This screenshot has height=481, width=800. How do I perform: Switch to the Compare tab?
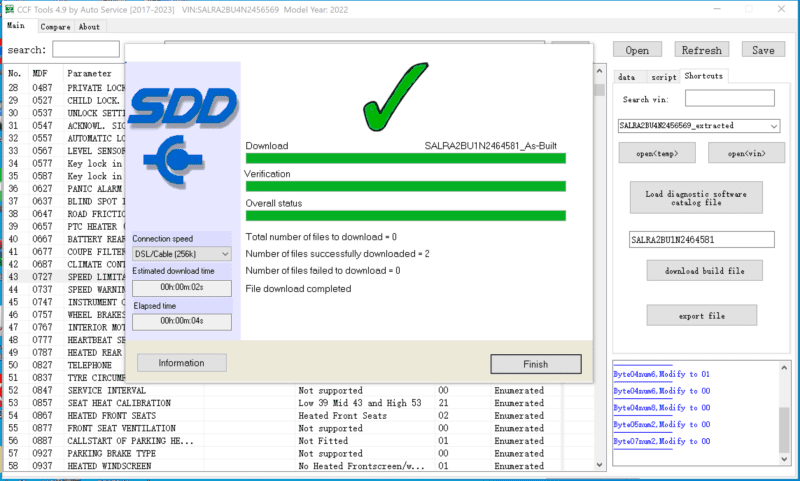pos(55,27)
